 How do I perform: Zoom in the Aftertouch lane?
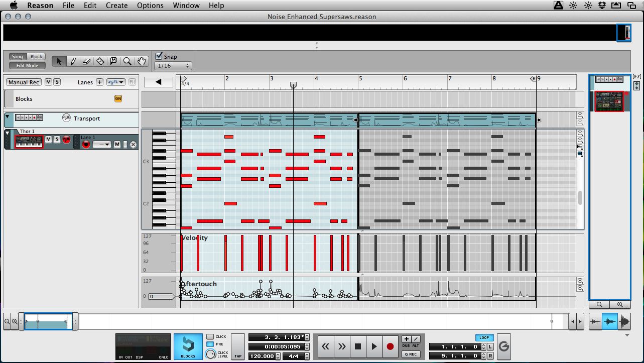[x=580, y=281]
